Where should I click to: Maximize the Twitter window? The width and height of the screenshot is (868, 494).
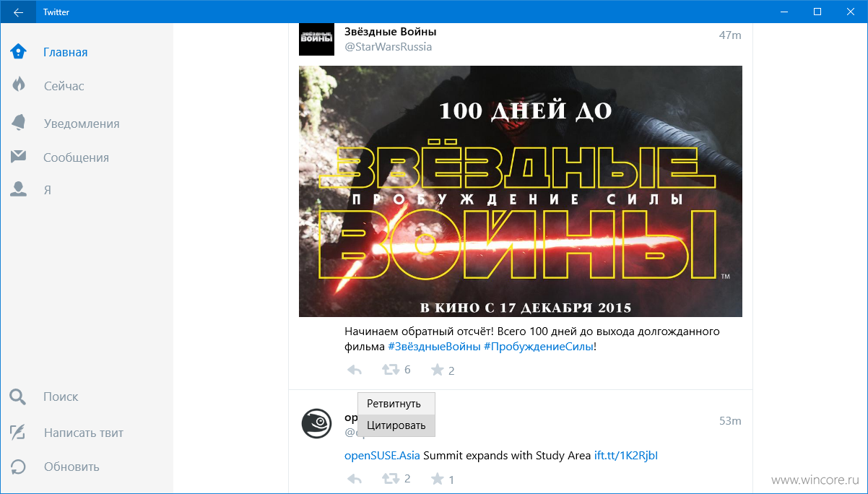[x=817, y=12]
